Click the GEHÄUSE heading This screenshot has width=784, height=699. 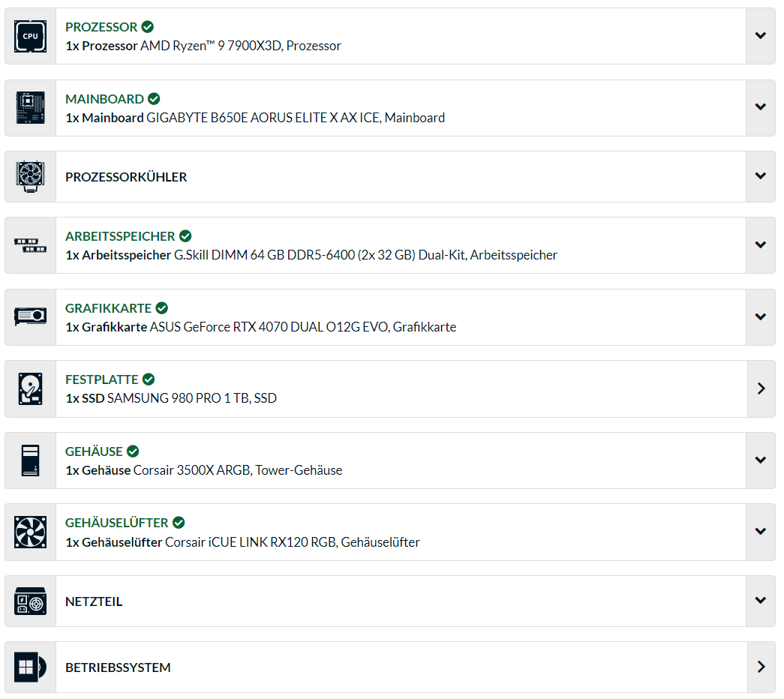point(94,451)
